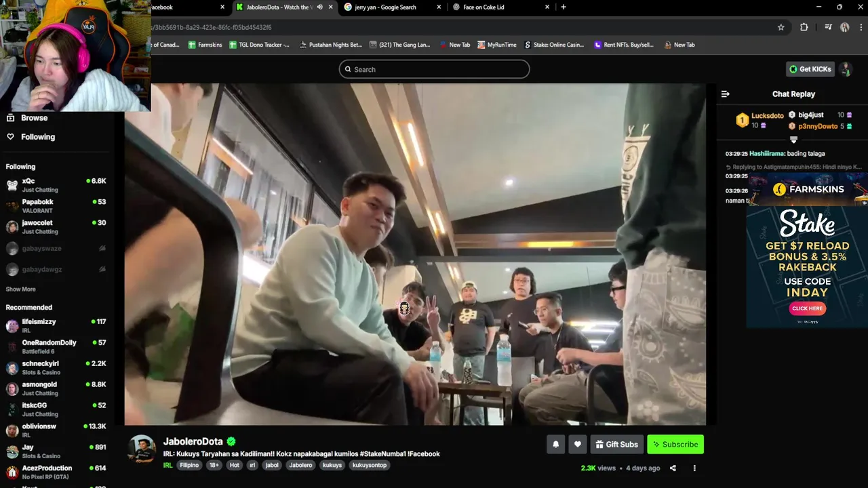
Task: Click the 18+ tag
Action: 214,466
